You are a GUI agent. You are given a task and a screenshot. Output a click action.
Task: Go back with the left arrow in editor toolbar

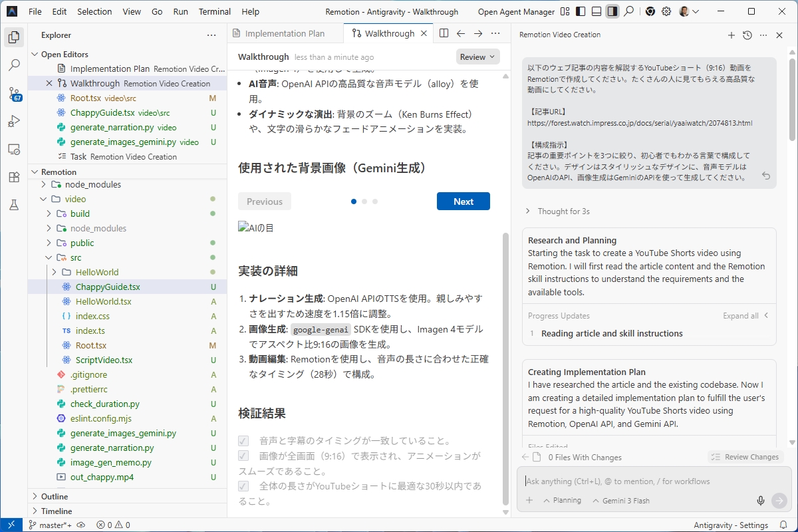(460, 33)
